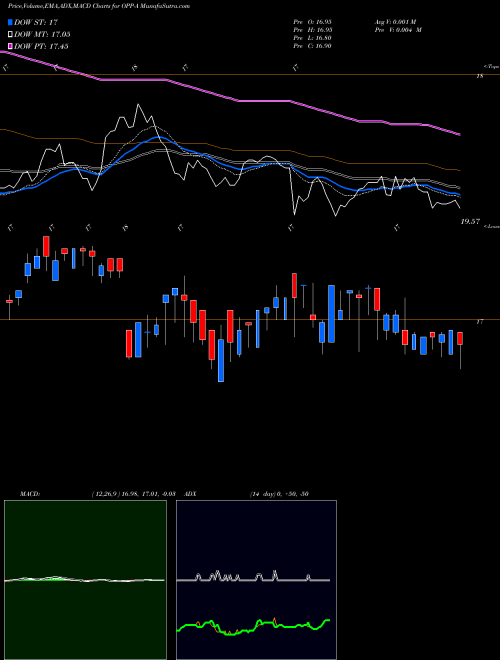Click the 17 price axis label
500x660 pixels.
tap(479, 322)
